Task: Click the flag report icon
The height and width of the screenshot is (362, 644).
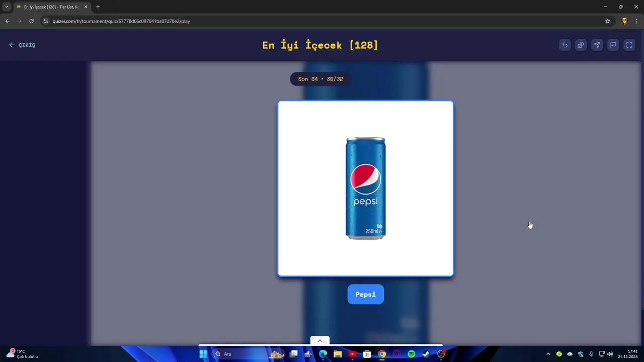Action: [613, 45]
